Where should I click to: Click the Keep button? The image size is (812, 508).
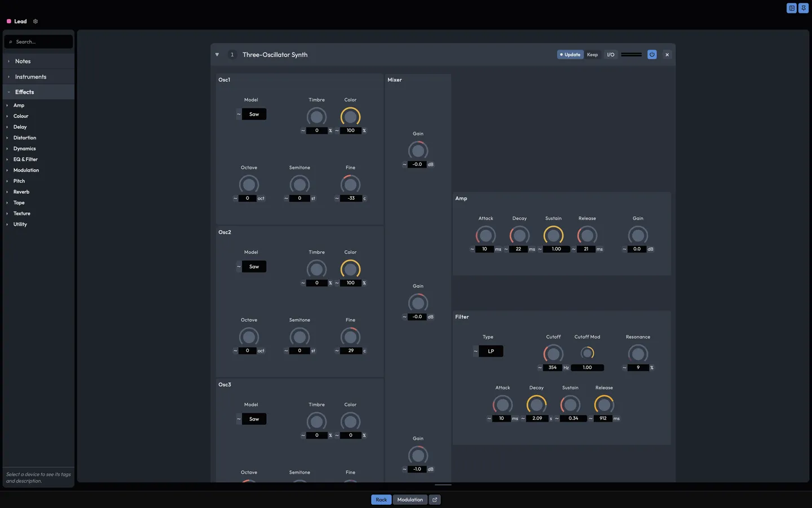592,55
